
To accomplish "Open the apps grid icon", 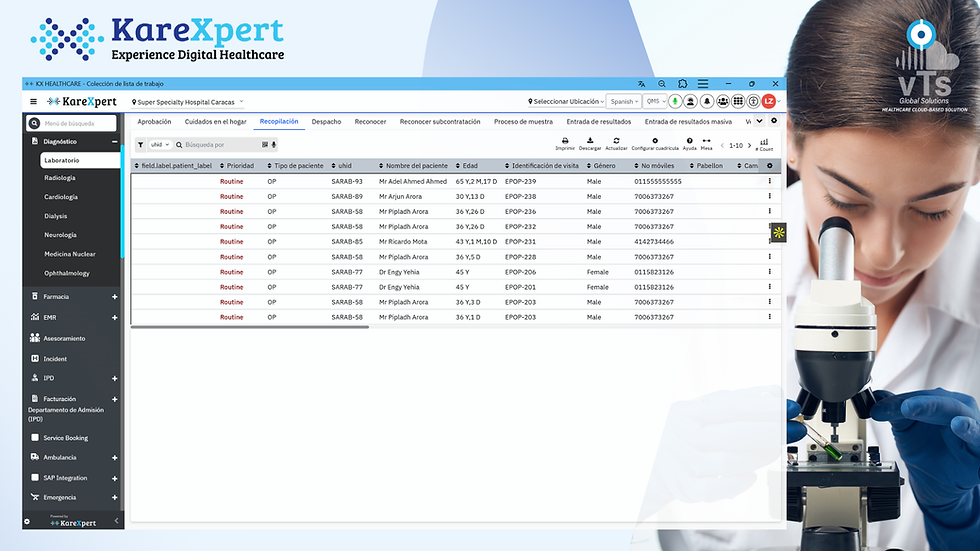I will [x=738, y=101].
